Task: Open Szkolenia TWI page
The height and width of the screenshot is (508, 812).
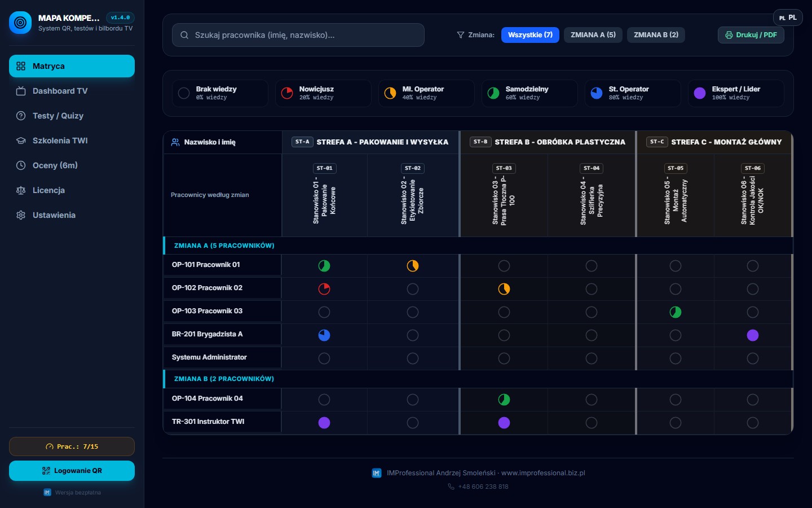Action: 72,141
